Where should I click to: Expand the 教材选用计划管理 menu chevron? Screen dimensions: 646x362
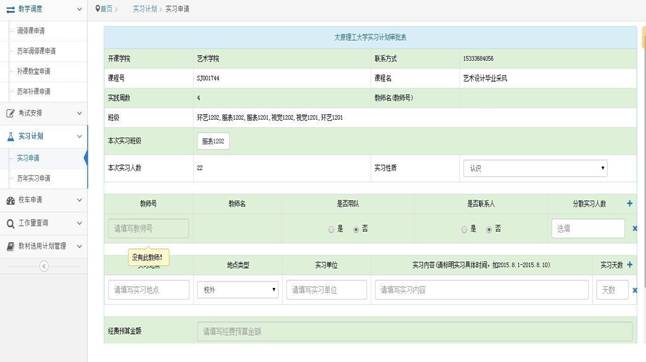point(79,246)
